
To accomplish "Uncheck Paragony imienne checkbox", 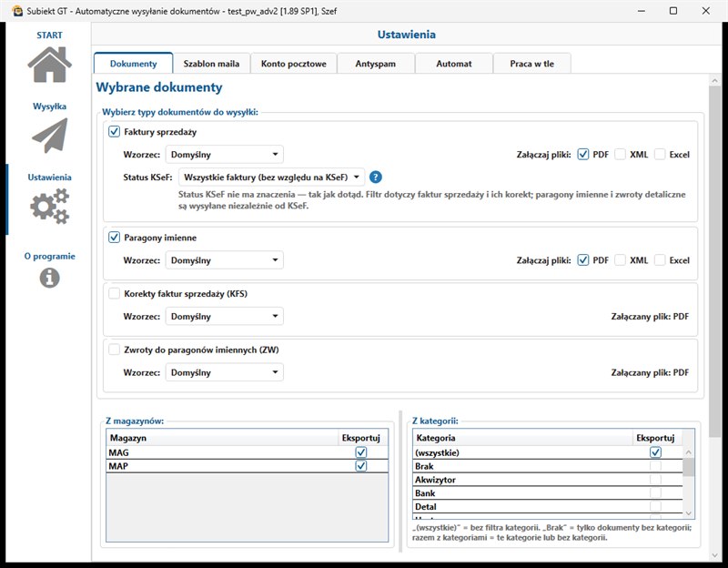I will (x=115, y=238).
